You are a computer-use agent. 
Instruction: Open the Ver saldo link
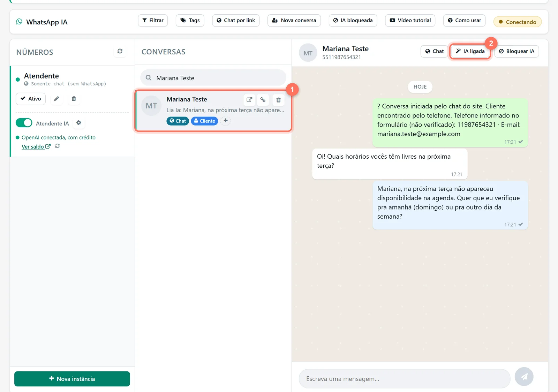[x=36, y=146]
